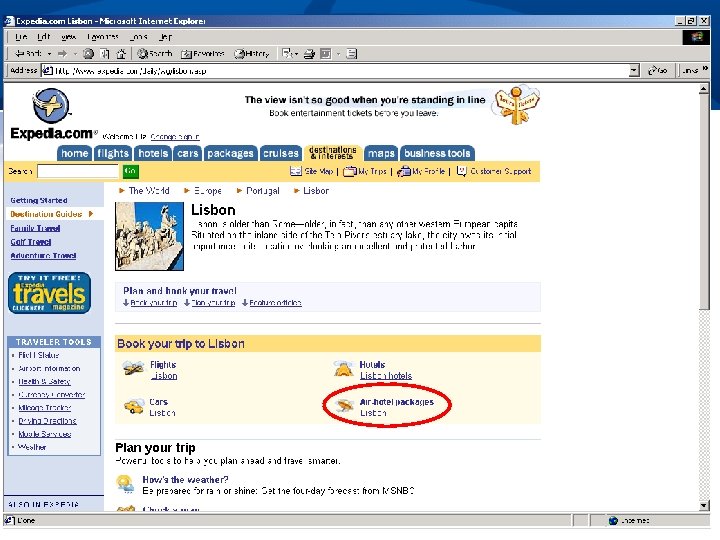
Task: Open Air-hotel packages link
Action: [397, 402]
